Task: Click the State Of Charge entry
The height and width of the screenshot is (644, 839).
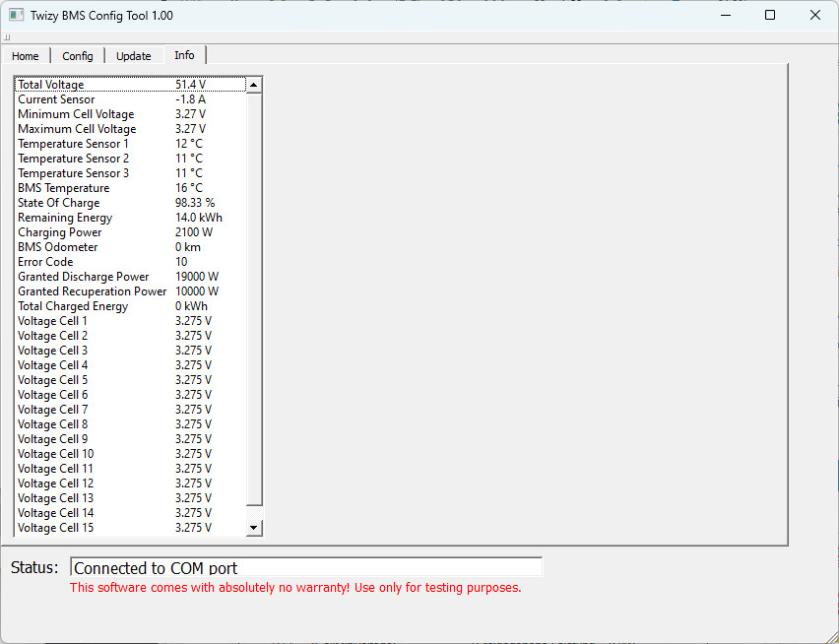Action: (128, 203)
